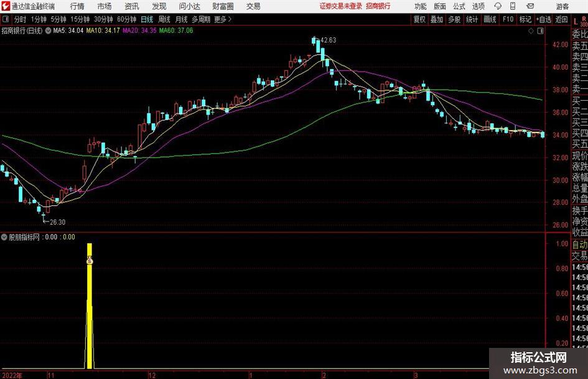
Task: Open the 发现 menu
Action: pyautogui.click(x=159, y=6)
